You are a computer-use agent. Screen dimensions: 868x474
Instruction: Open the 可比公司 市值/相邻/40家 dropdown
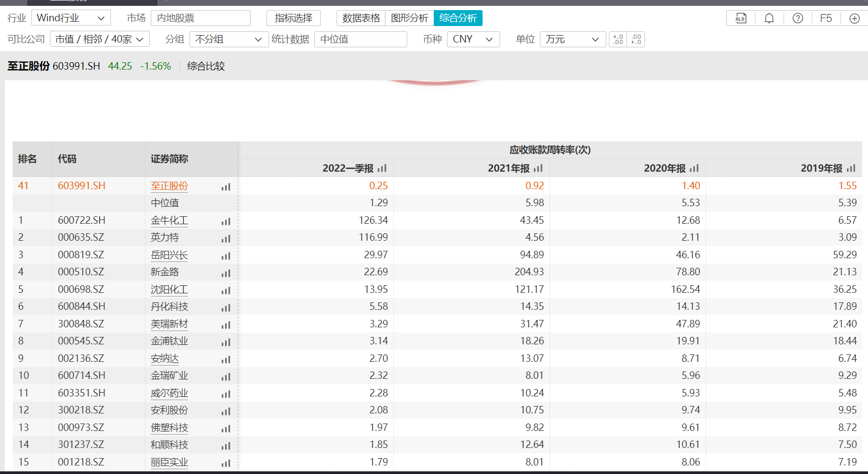[x=99, y=39]
